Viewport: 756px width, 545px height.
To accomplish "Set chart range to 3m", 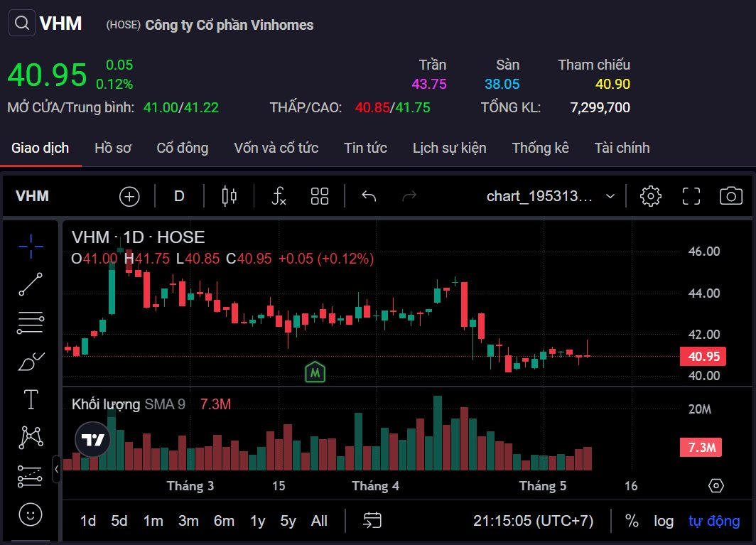I will [188, 521].
